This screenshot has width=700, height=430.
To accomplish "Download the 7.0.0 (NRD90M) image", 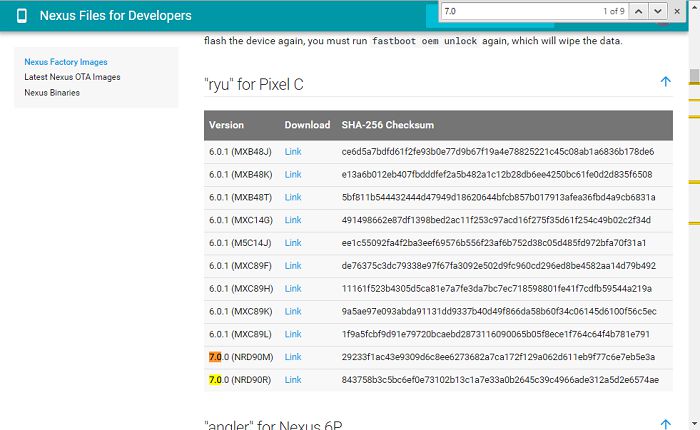I will (x=292, y=357).
